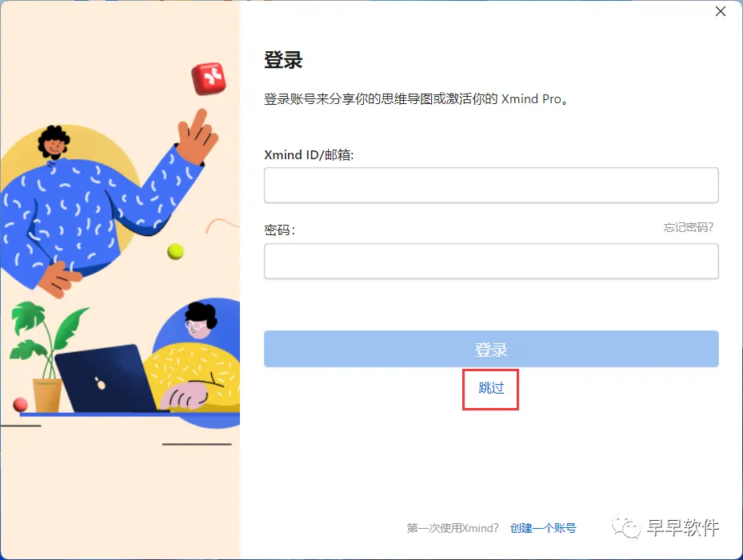
Task: Select the 跳过 skip link
Action: click(491, 388)
